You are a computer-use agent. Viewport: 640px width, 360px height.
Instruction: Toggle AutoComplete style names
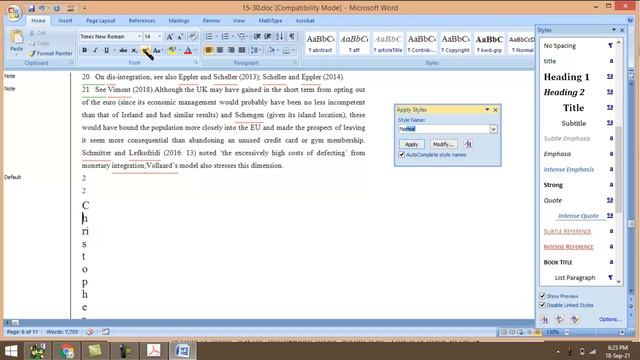click(402, 155)
